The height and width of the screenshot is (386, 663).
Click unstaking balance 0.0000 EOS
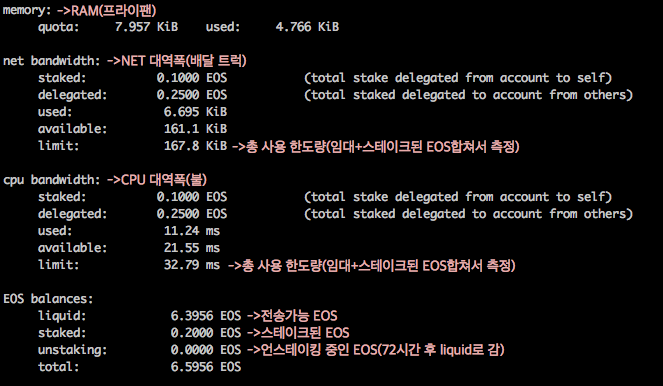206,350
